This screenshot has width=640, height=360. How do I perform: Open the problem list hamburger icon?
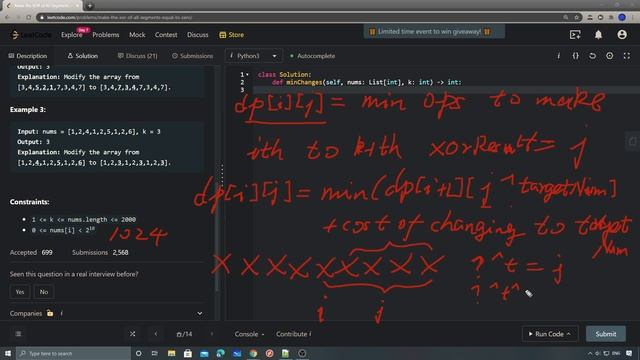pos(18,334)
